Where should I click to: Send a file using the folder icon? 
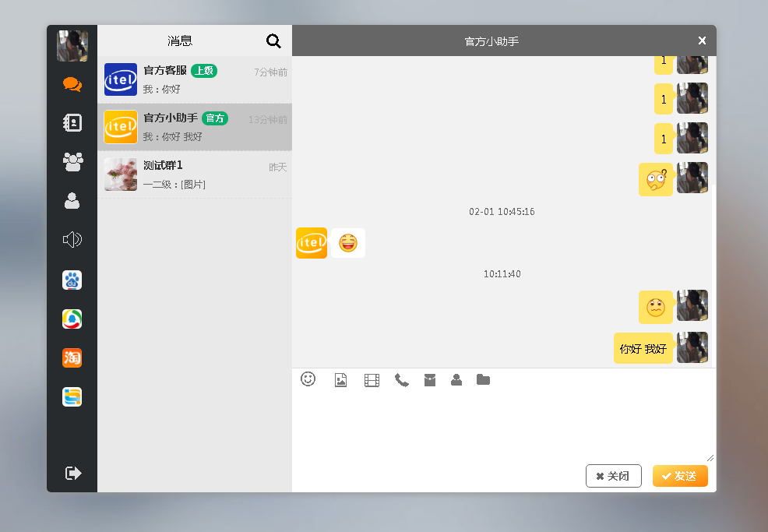click(x=483, y=380)
